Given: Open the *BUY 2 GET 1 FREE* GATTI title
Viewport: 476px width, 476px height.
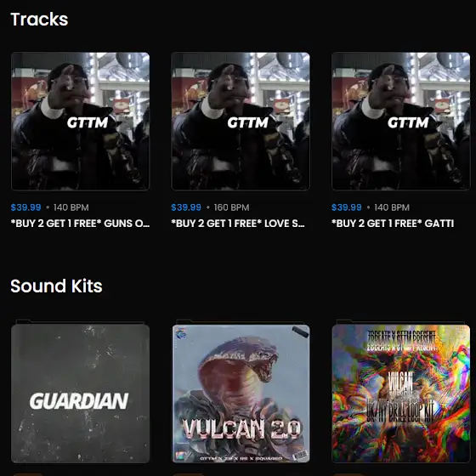Looking at the screenshot, I should click(393, 224).
